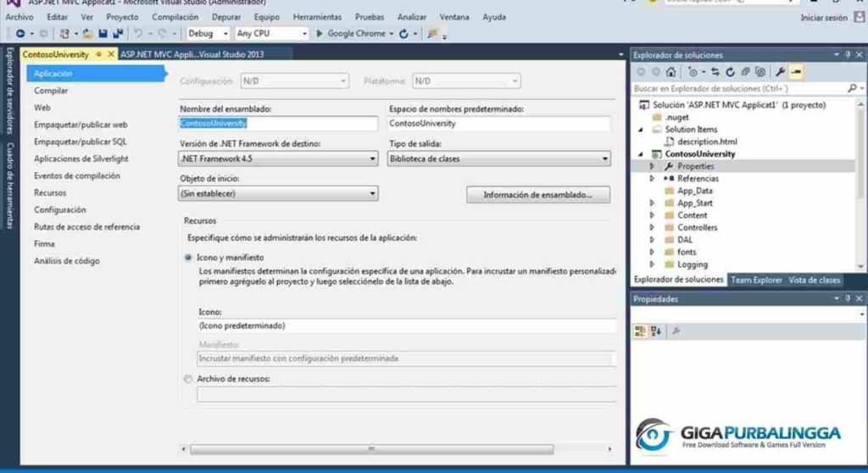Open the Compilación menu
The height and width of the screenshot is (473, 868).
coord(175,17)
